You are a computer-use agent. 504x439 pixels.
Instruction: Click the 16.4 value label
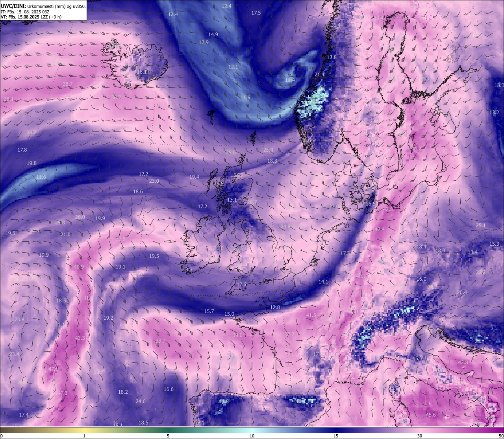point(335,25)
